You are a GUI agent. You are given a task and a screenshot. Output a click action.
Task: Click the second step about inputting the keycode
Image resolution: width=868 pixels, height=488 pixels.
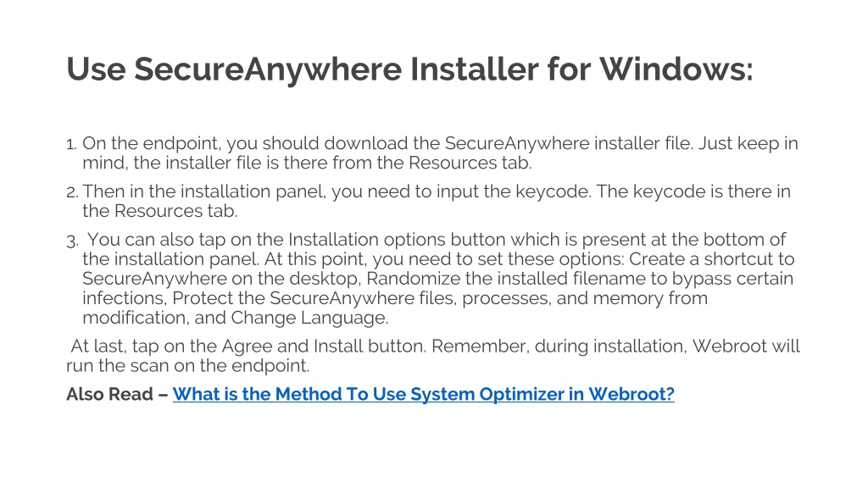point(437,201)
